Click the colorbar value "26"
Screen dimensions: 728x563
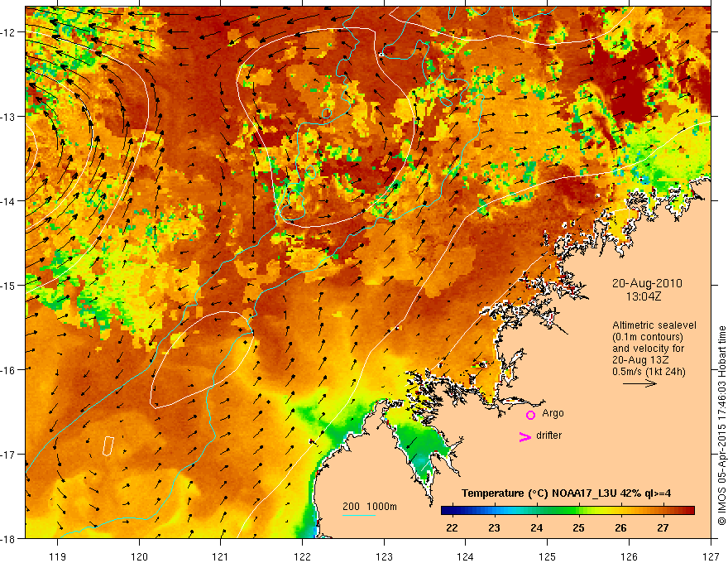[x=620, y=528]
